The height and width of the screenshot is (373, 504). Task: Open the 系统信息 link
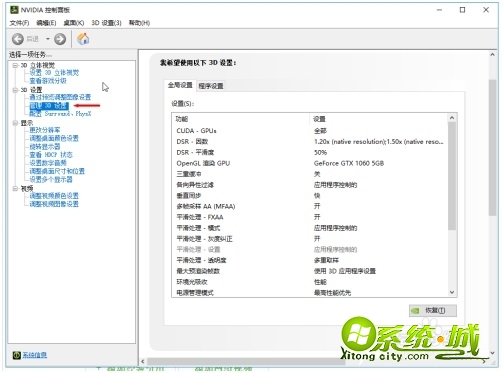click(x=35, y=355)
